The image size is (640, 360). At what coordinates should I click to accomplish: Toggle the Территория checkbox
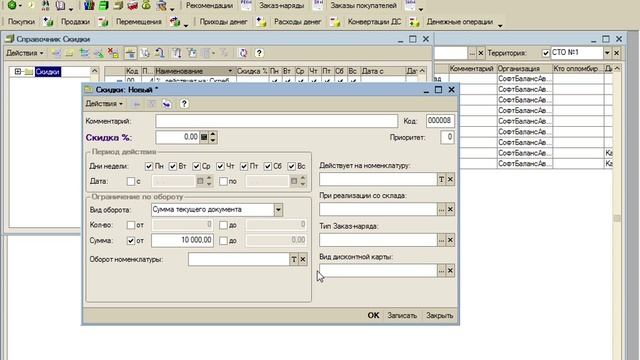point(546,53)
